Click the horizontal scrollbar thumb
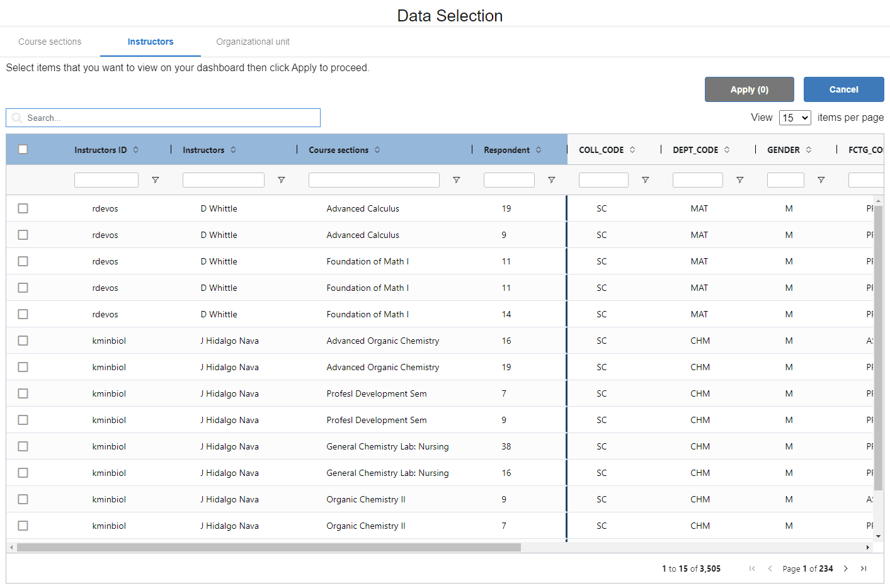This screenshot has height=588, width=890. tap(269, 548)
